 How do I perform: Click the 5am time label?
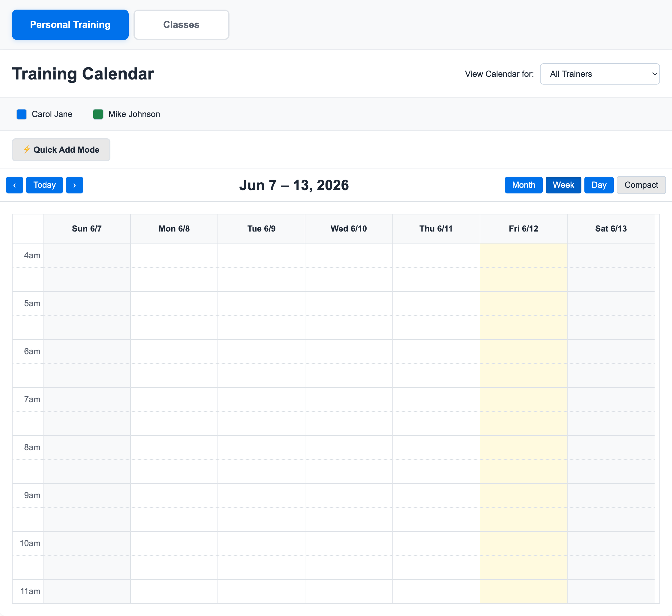32,303
